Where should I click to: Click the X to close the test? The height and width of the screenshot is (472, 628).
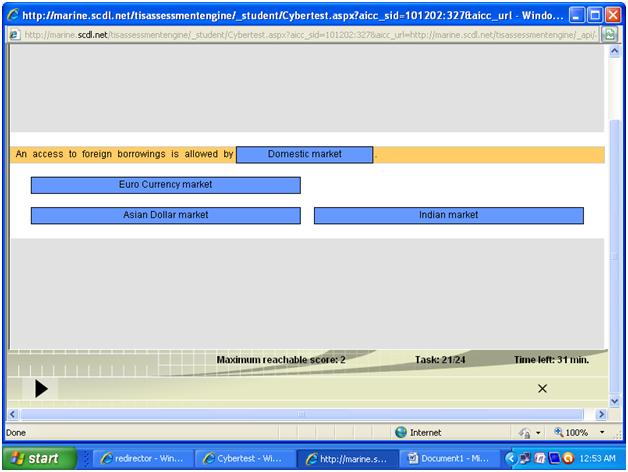(542, 389)
